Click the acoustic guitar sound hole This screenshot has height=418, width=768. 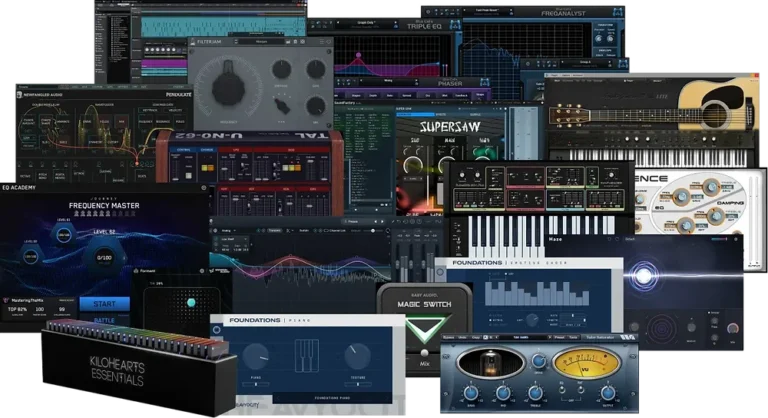716,114
